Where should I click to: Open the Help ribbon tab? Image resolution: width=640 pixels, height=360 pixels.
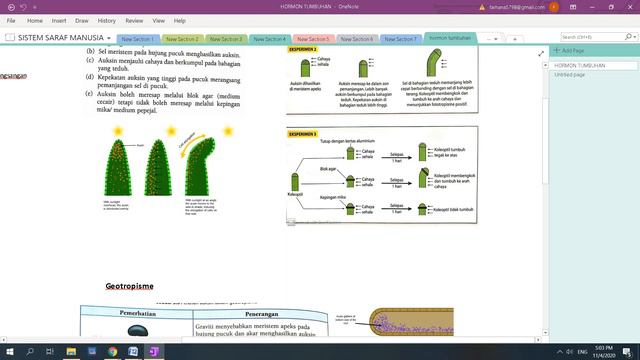[x=180, y=20]
